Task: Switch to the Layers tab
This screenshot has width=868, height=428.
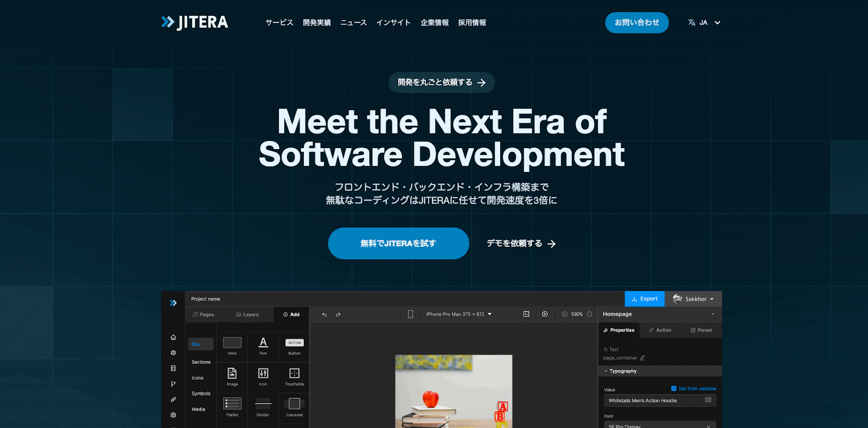Action: coord(247,315)
